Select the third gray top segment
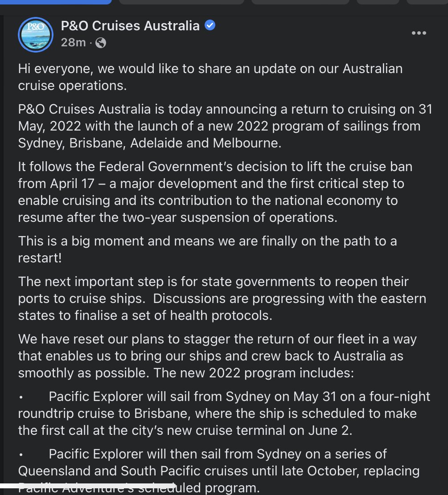The width and height of the screenshot is (448, 495). pos(300,2)
